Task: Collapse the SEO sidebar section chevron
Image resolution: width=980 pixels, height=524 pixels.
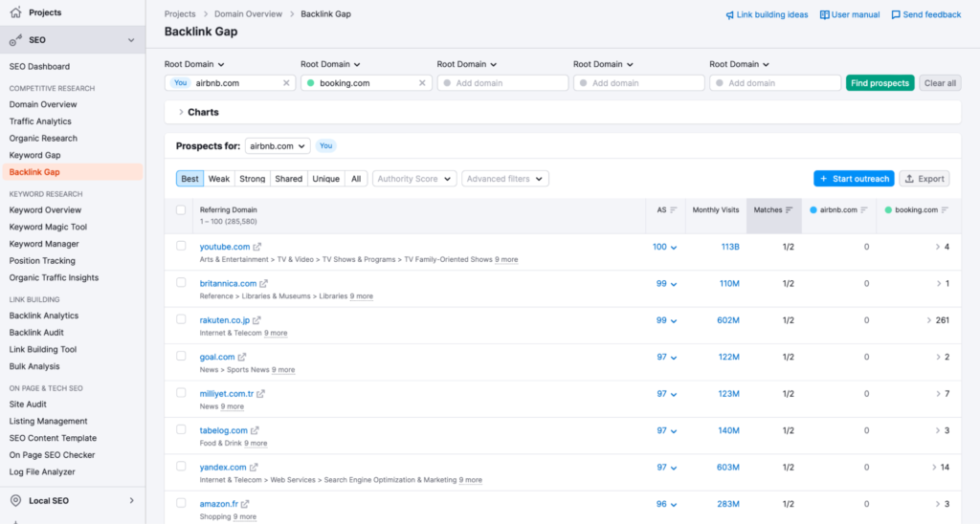Action: 131,40
